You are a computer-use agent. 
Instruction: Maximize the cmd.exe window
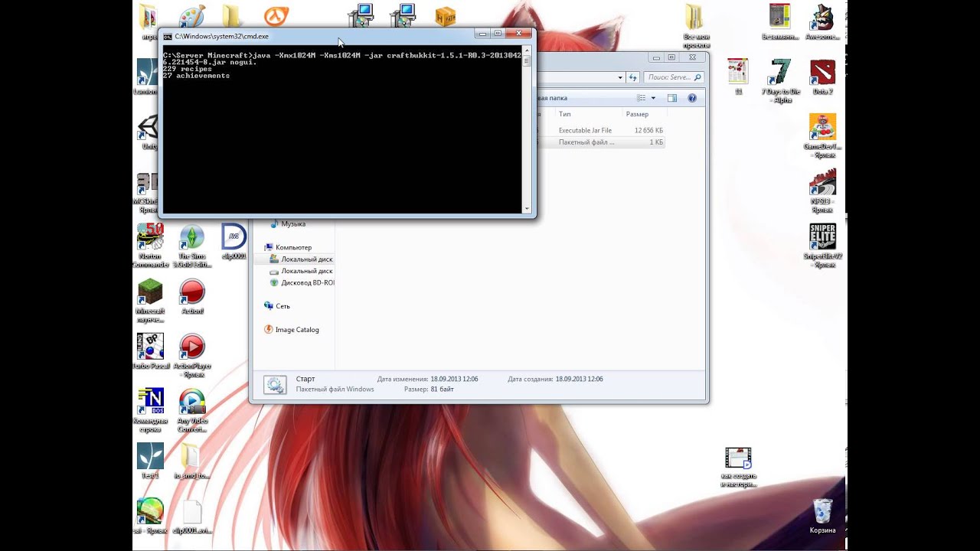498,34
